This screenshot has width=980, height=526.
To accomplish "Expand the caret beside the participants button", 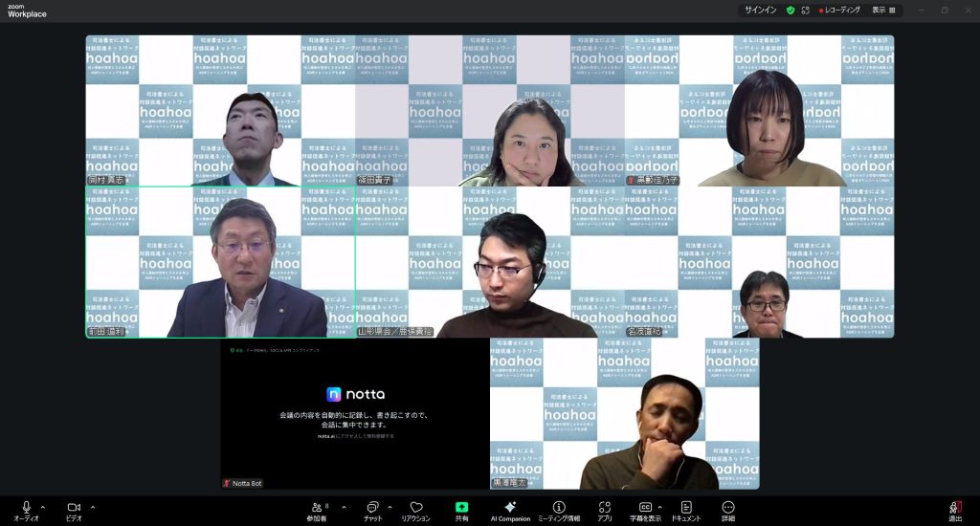I will point(344,507).
